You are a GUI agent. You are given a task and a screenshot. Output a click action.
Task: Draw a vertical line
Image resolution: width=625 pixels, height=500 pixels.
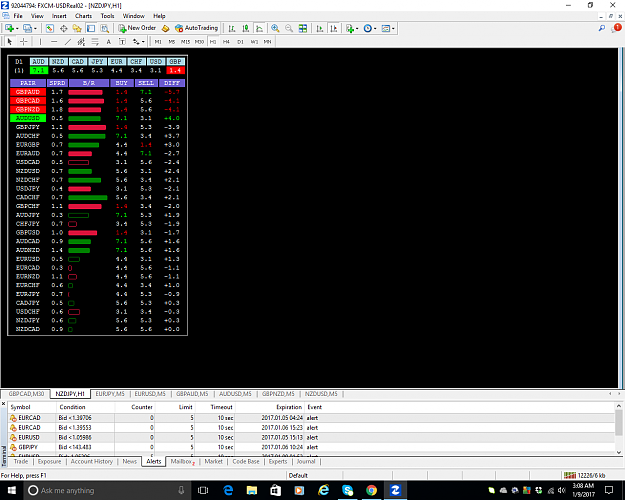click(40, 41)
